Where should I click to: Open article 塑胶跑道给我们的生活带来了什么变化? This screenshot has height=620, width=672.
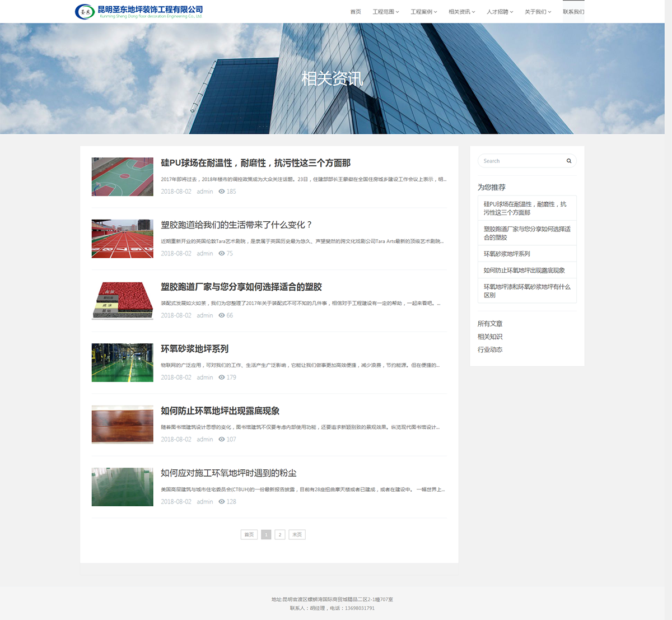pos(235,224)
